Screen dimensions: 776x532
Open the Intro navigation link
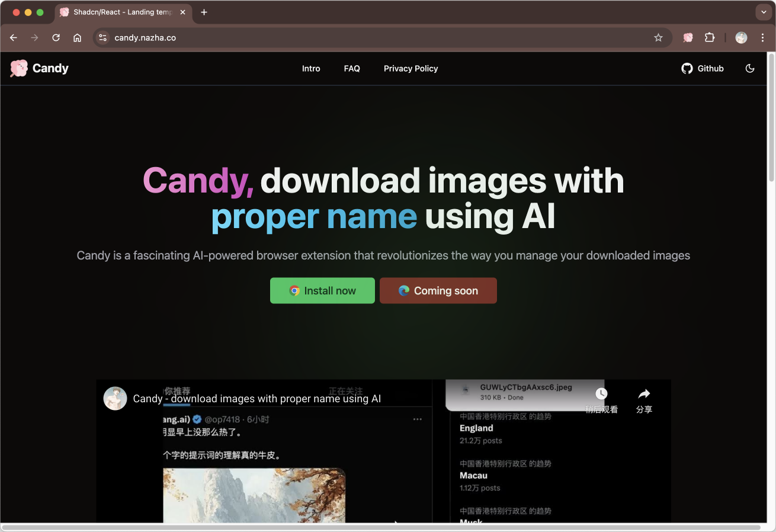311,69
